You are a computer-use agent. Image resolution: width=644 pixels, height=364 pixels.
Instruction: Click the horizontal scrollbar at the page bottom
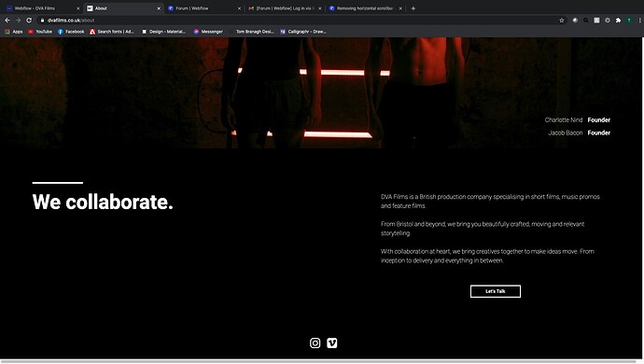(x=318, y=361)
